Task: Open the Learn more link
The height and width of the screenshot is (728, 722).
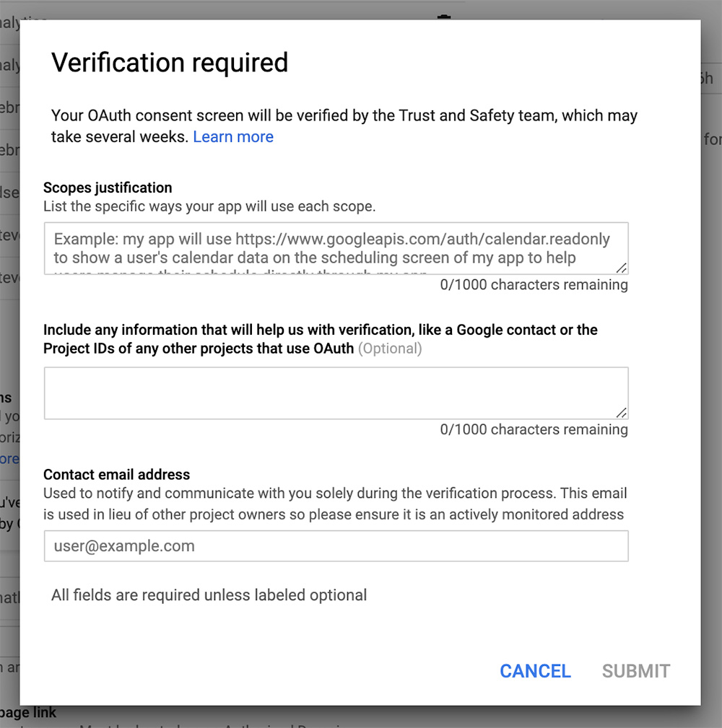Action: click(233, 137)
